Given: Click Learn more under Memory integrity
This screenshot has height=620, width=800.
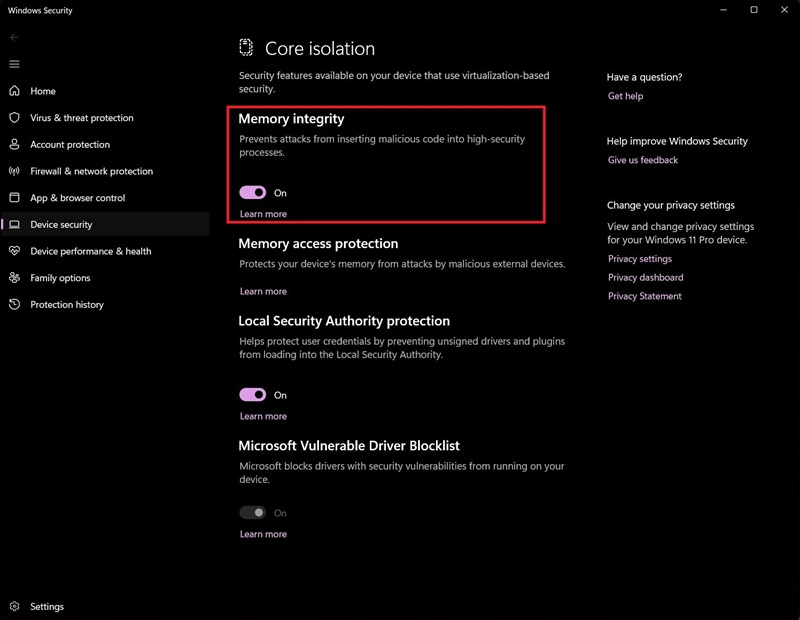Looking at the screenshot, I should (x=263, y=213).
